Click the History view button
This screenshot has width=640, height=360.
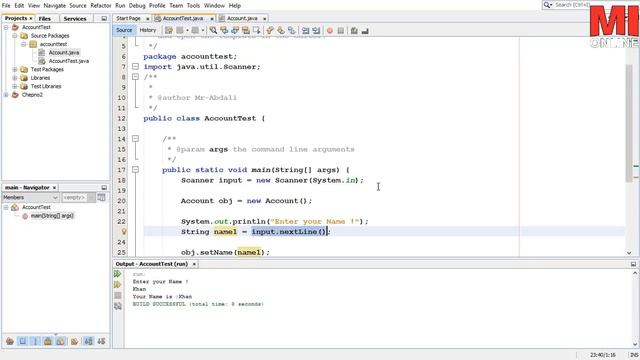coord(148,30)
